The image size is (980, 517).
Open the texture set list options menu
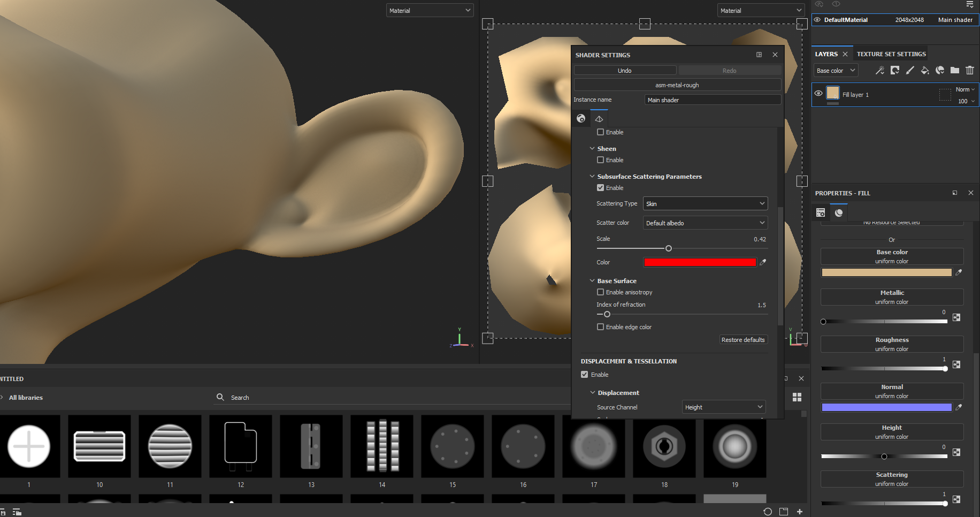tap(970, 4)
